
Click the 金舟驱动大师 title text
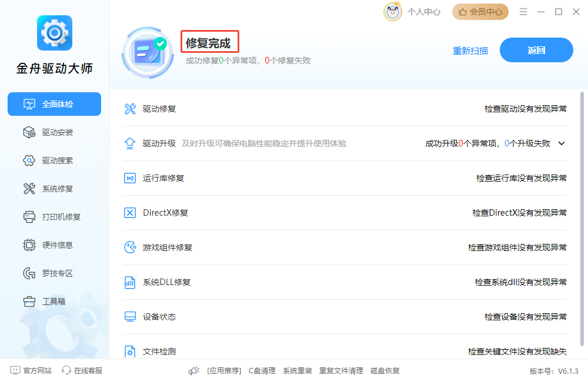pos(54,68)
